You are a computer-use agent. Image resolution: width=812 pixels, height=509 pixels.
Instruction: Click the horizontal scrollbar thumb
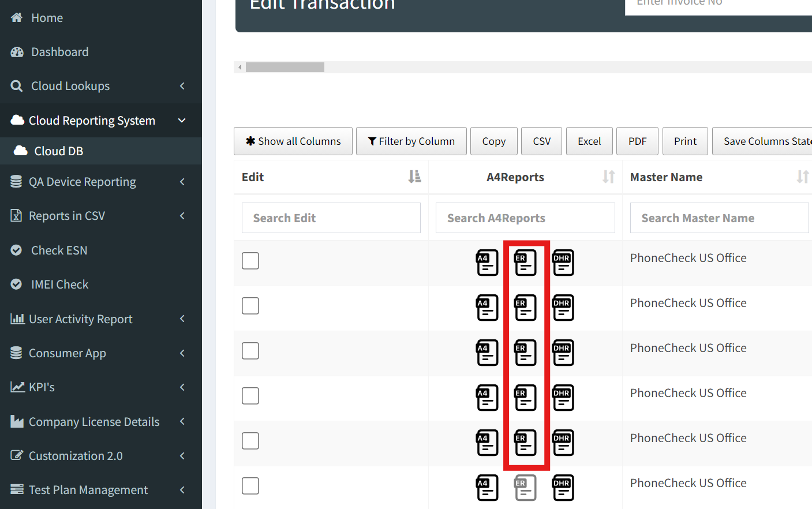(285, 68)
